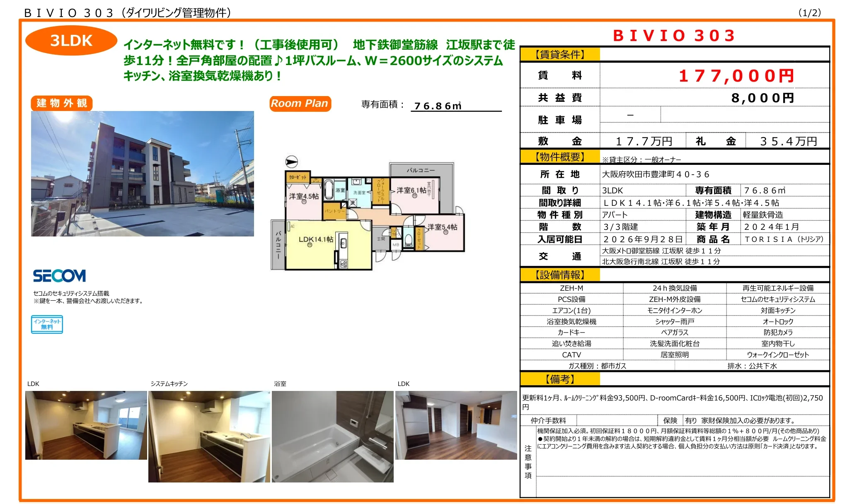
Task: Select the 備考 section header
Action: coord(560,379)
